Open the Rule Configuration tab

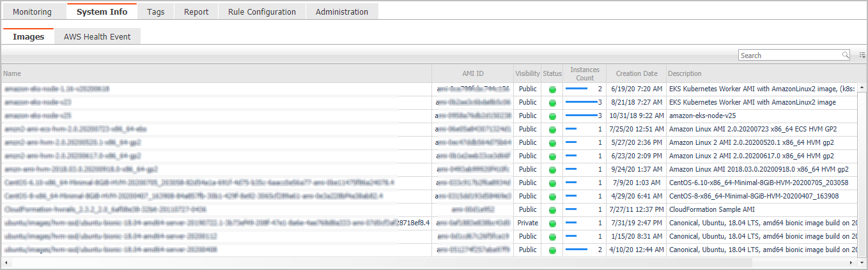coord(261,11)
